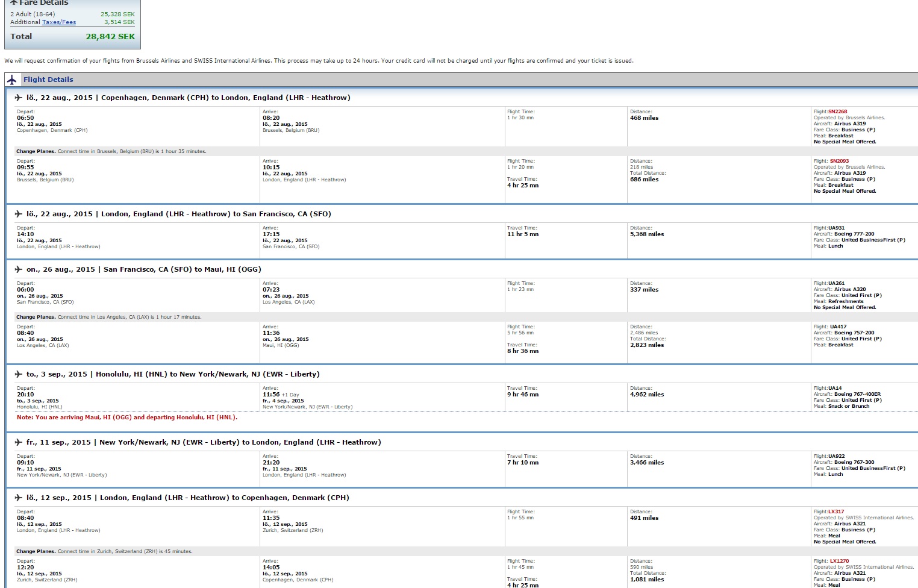
Task: Click the Flight Details section heading
Action: [x=48, y=80]
